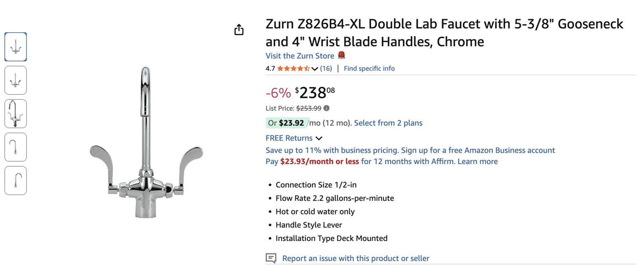Click the Affirm Learn more link
This screenshot has height=273, width=644.
pyautogui.click(x=477, y=161)
